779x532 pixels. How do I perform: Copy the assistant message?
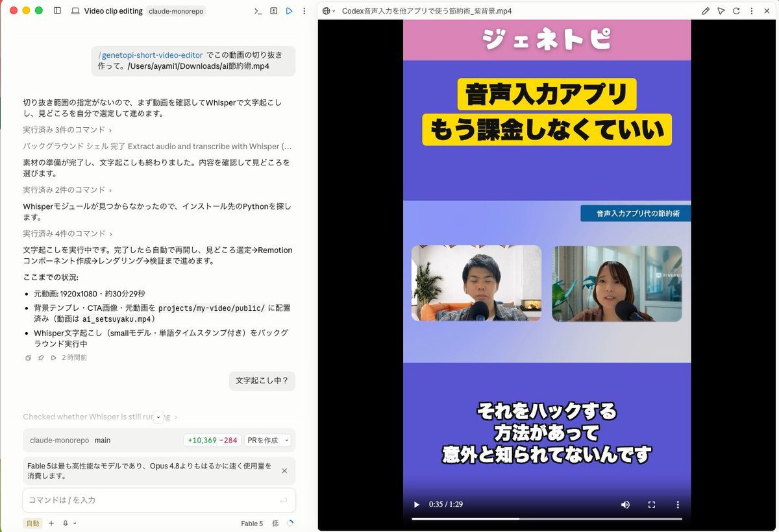28,357
